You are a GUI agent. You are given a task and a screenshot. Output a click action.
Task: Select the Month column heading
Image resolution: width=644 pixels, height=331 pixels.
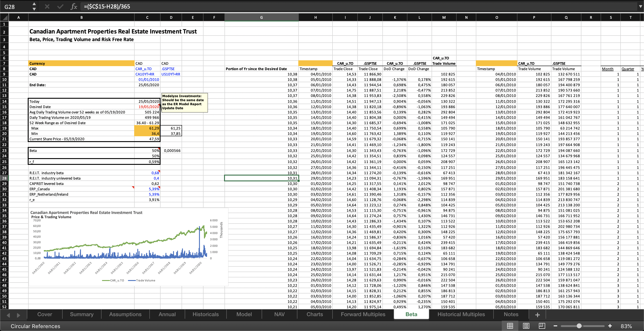[610, 69]
